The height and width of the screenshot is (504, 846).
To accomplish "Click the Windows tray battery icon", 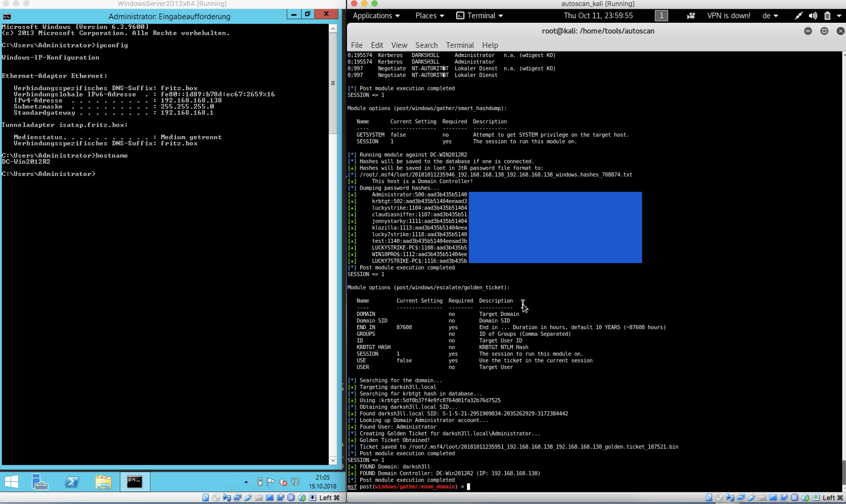I will 260,482.
